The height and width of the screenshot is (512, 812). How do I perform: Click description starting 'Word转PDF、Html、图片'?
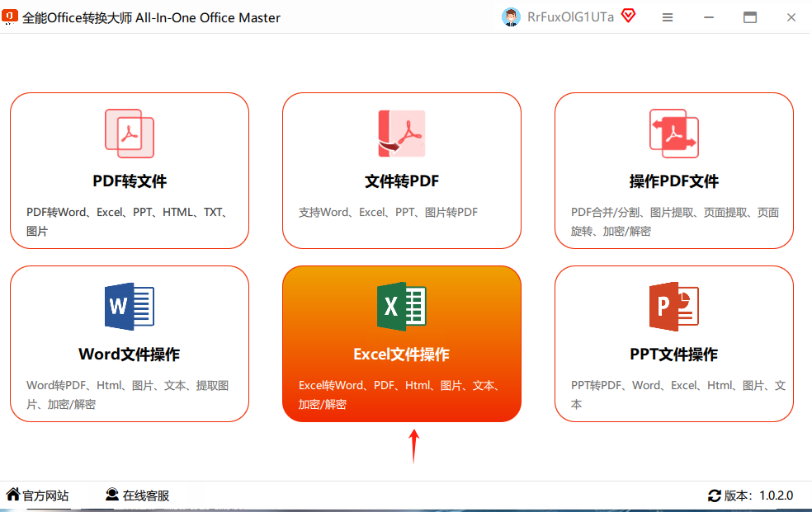(127, 395)
